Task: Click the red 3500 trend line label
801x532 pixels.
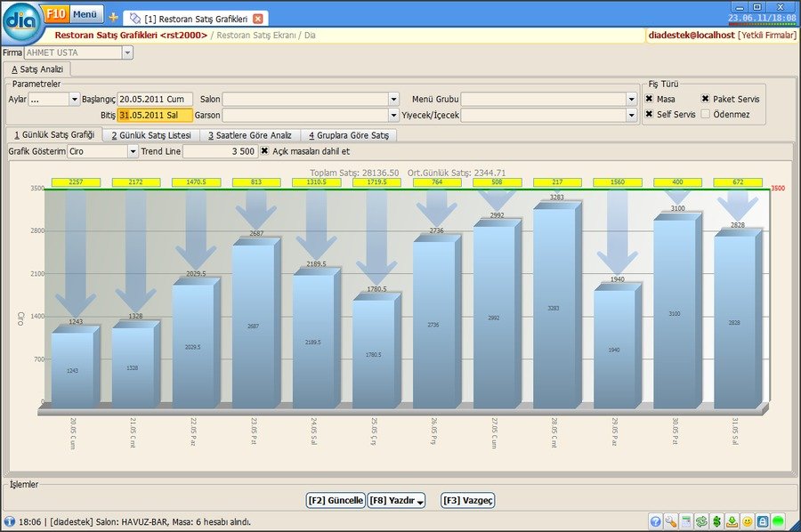Action: [x=778, y=188]
